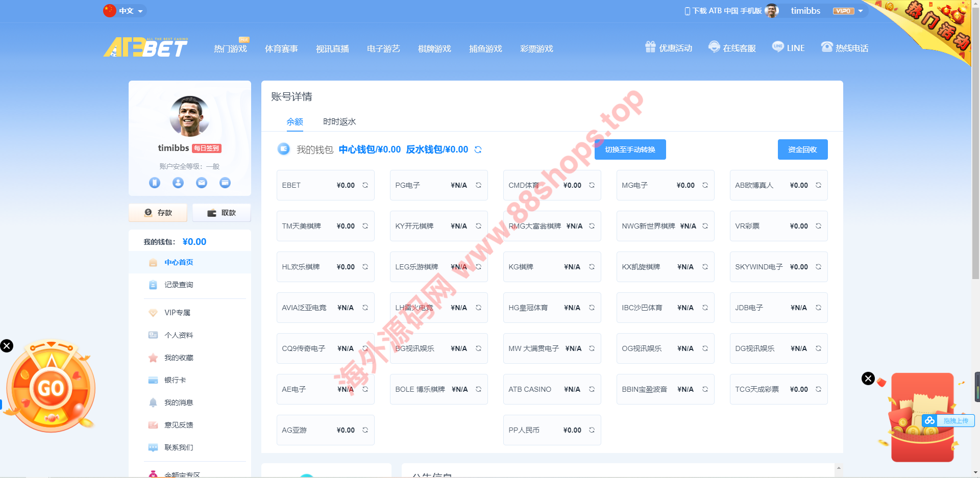980x478 pixels.
Task: Open the 中文 language dropdown
Action: (x=126, y=11)
